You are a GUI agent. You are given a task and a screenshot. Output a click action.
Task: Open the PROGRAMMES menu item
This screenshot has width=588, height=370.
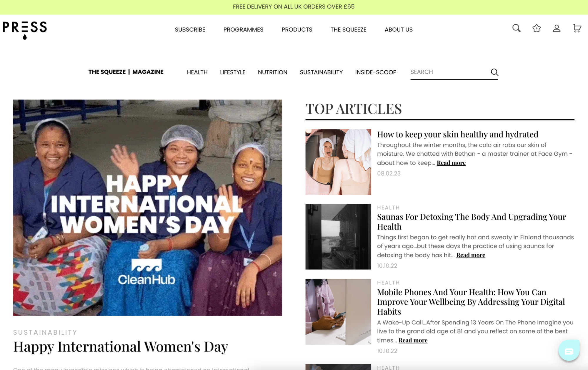point(243,29)
